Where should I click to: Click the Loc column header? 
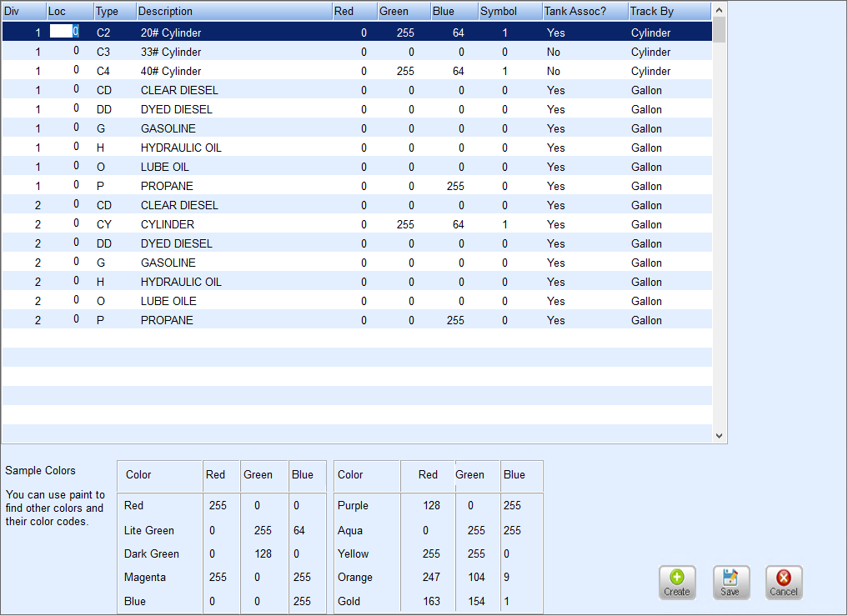(x=70, y=11)
